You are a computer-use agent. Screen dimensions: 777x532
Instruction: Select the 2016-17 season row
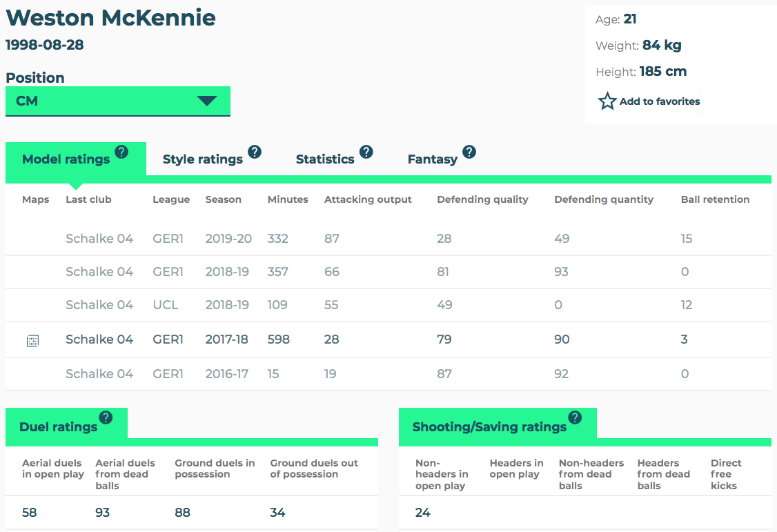point(228,373)
